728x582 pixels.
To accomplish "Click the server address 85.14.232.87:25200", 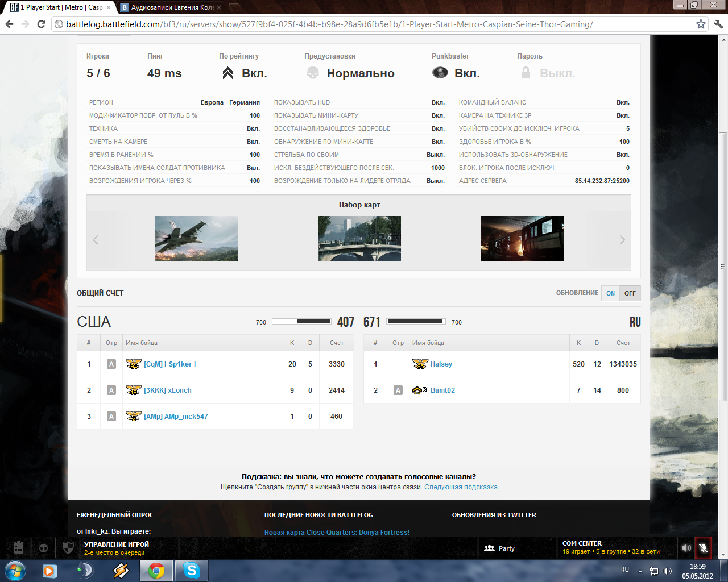I will 602,181.
